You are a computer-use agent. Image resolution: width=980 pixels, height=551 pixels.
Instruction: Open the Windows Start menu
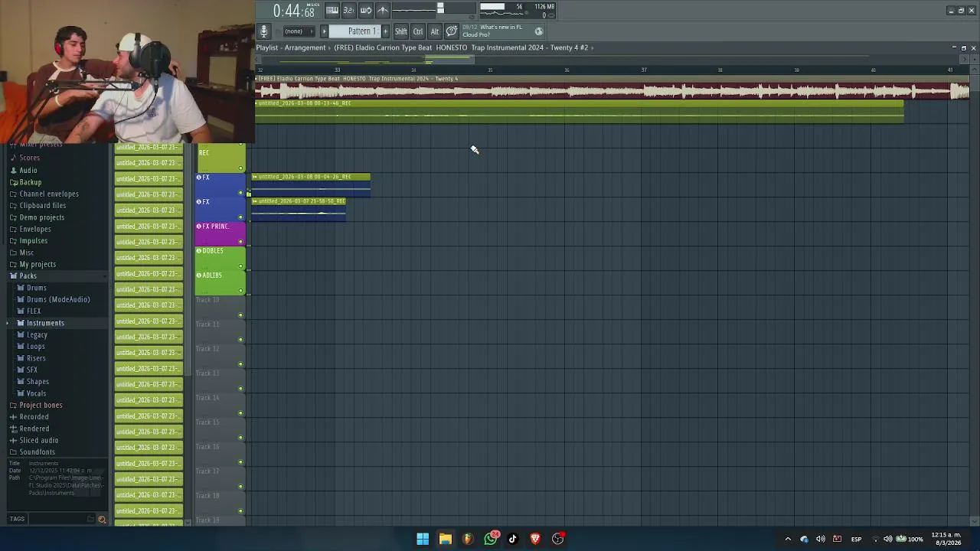coord(423,539)
